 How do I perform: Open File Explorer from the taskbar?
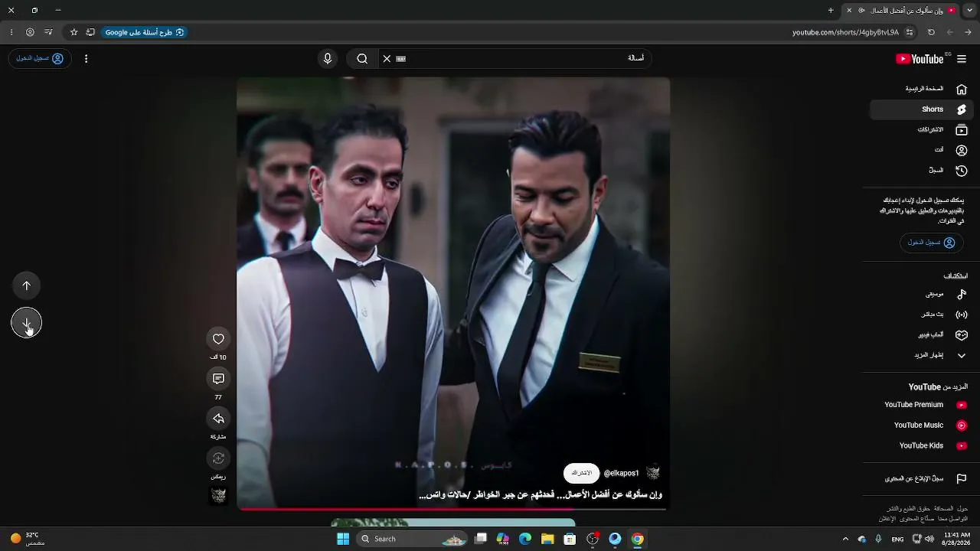point(547,539)
